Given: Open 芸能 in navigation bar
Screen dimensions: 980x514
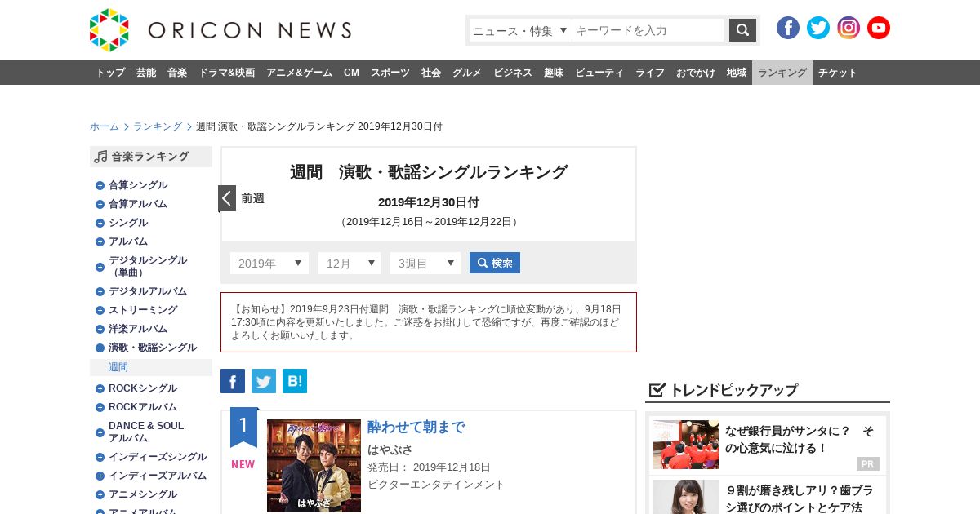Looking at the screenshot, I should click(x=146, y=73).
